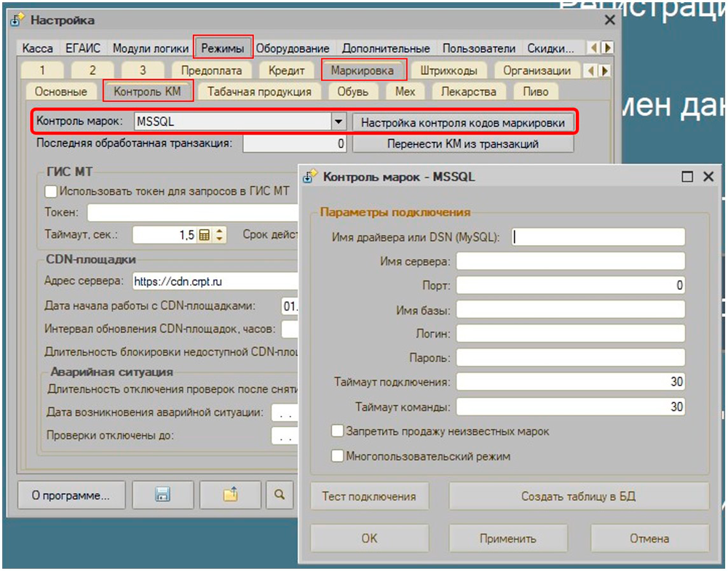Image resolution: width=728 pixels, height=571 pixels.
Task: Click the Применить button
Action: [x=507, y=538]
